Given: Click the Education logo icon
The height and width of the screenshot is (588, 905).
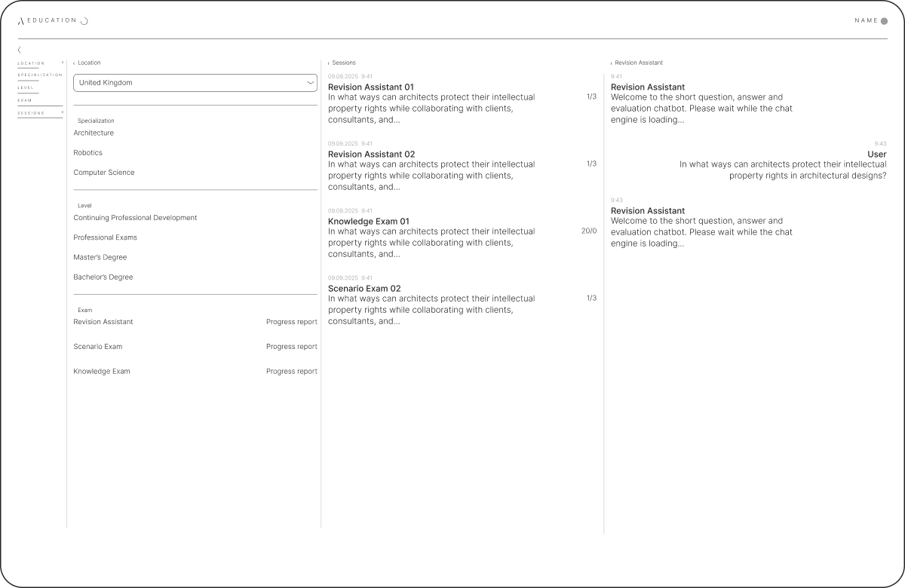Looking at the screenshot, I should [21, 21].
